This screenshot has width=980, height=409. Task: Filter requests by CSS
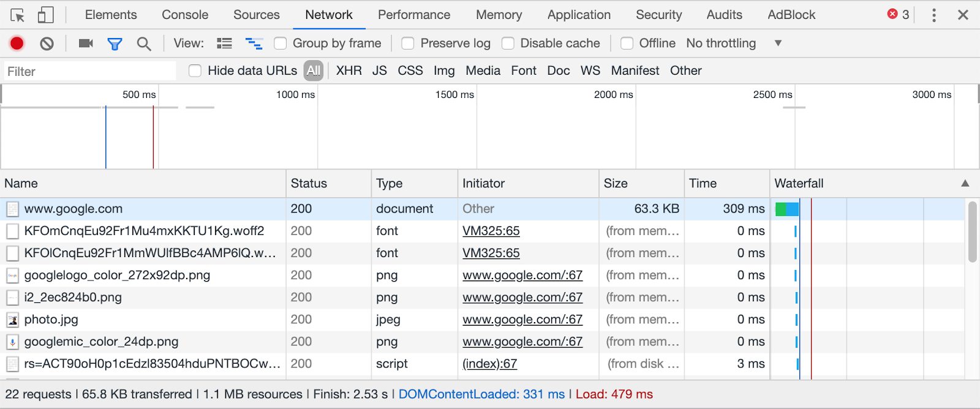point(410,71)
